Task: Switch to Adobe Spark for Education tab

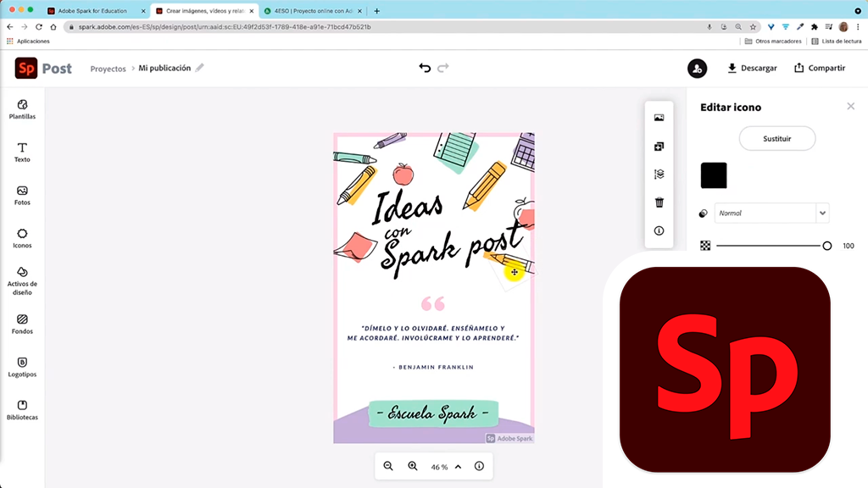Action: click(x=92, y=11)
